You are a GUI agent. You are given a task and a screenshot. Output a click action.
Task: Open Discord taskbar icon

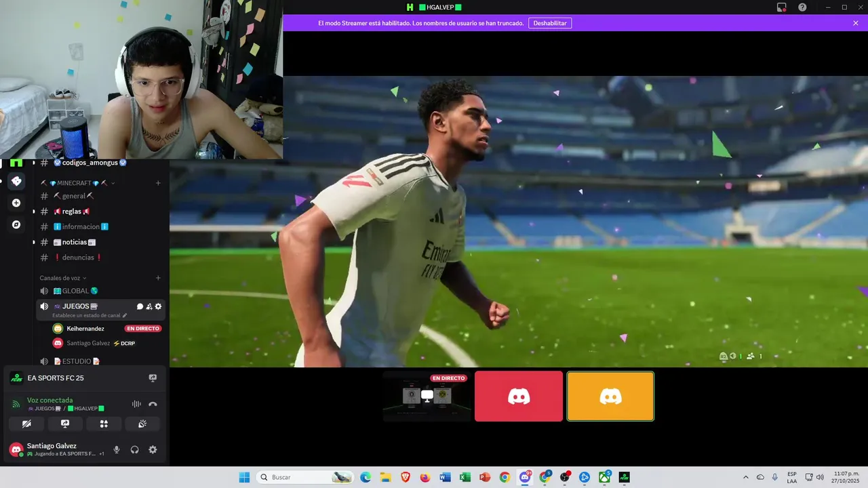(525, 477)
